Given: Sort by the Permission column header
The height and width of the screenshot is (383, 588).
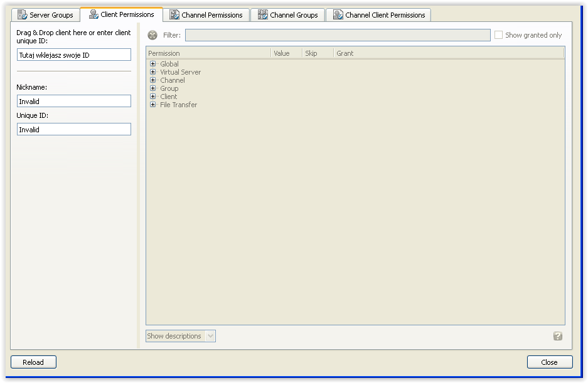Looking at the screenshot, I should 208,53.
